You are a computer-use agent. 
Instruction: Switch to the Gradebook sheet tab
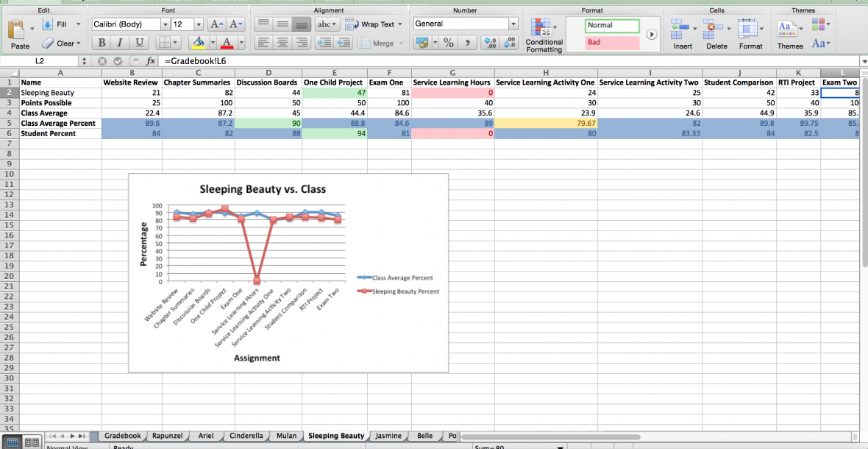(x=122, y=436)
